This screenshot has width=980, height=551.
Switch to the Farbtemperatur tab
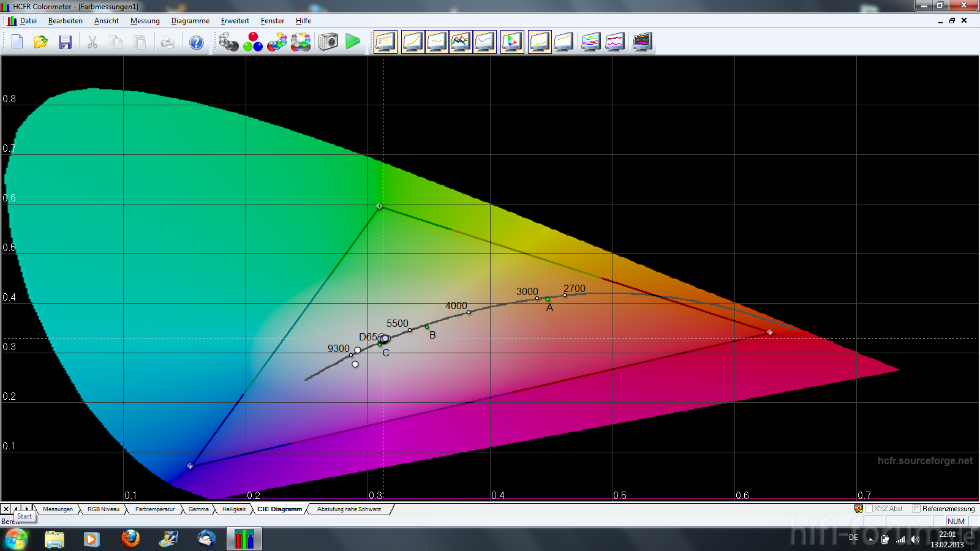(x=154, y=509)
